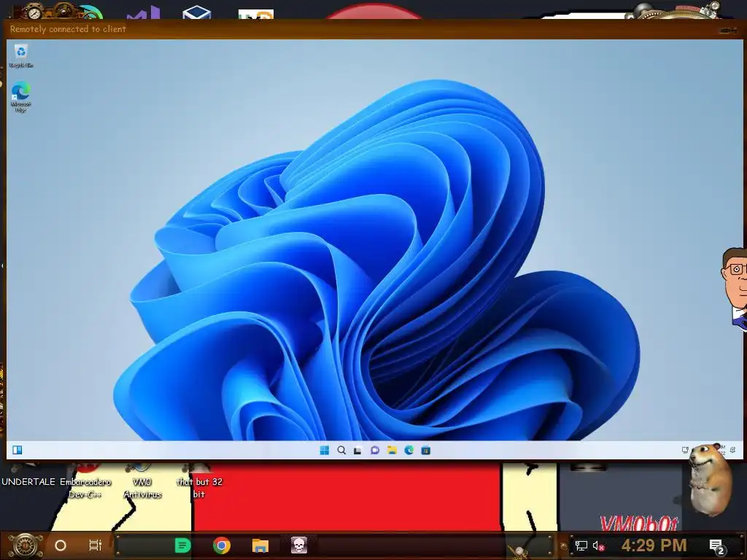Launch Edge from remote taskbar
747x560 pixels.
pyautogui.click(x=409, y=450)
